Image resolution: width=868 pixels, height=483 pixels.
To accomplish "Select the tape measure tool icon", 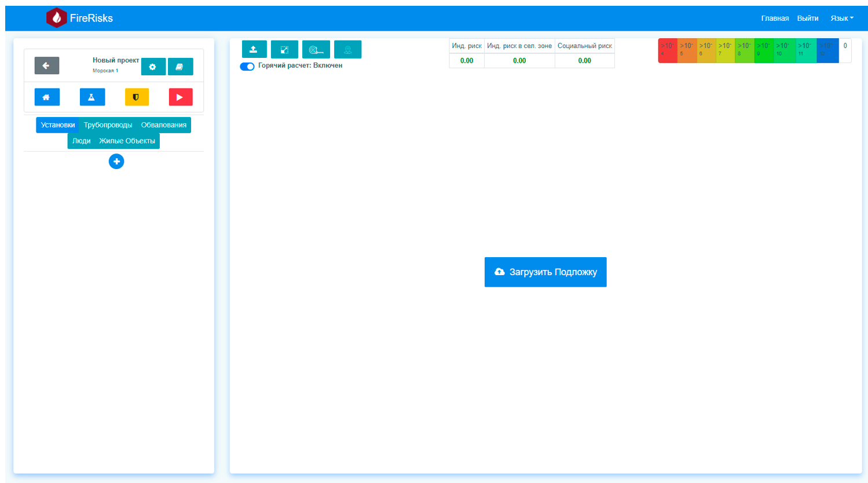I will (316, 49).
